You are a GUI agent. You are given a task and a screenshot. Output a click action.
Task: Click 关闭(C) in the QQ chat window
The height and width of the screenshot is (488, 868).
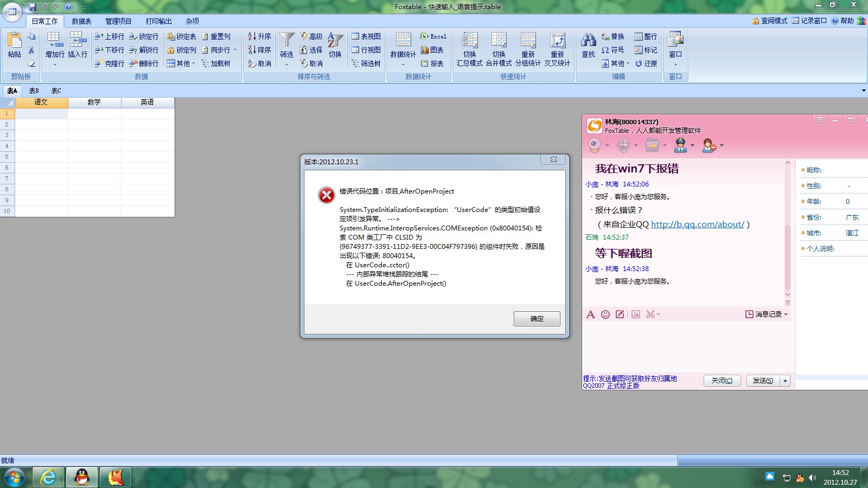point(722,381)
